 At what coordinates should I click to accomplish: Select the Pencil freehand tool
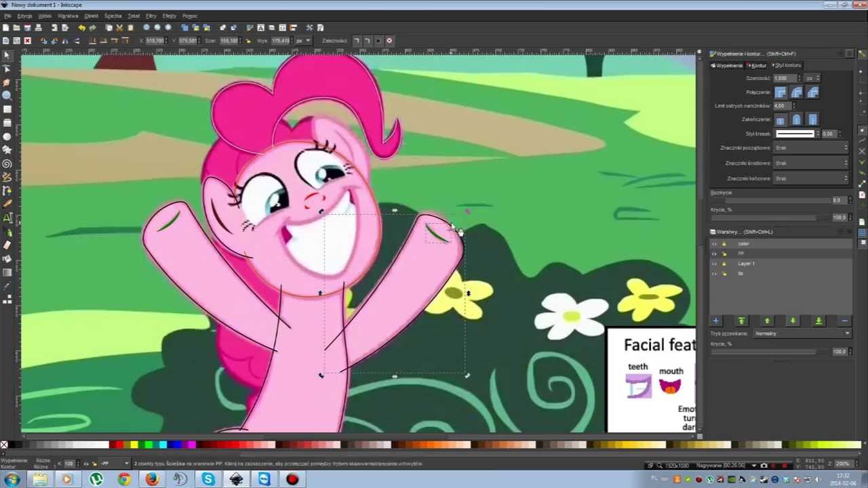(7, 177)
